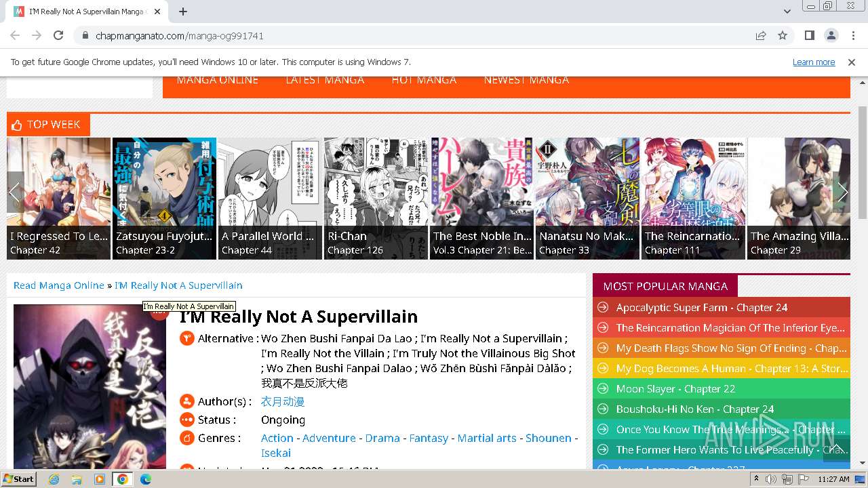
Task: Click I'M Really Not A Supervillain breadcrumb
Action: point(178,285)
